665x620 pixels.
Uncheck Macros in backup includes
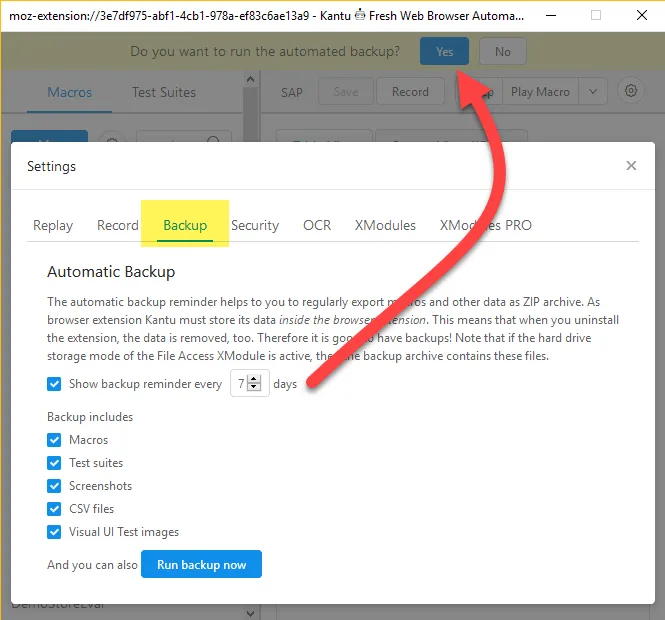[x=54, y=440]
